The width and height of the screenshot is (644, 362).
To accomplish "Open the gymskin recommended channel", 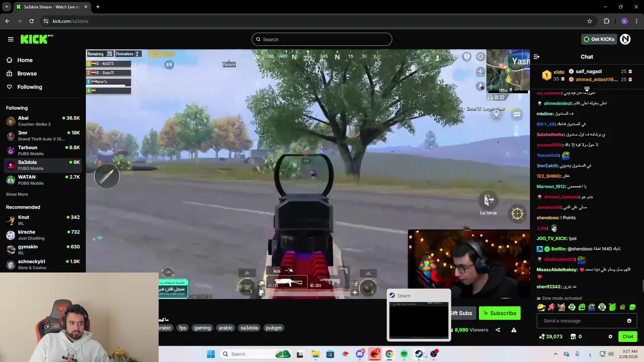I will tap(43, 249).
